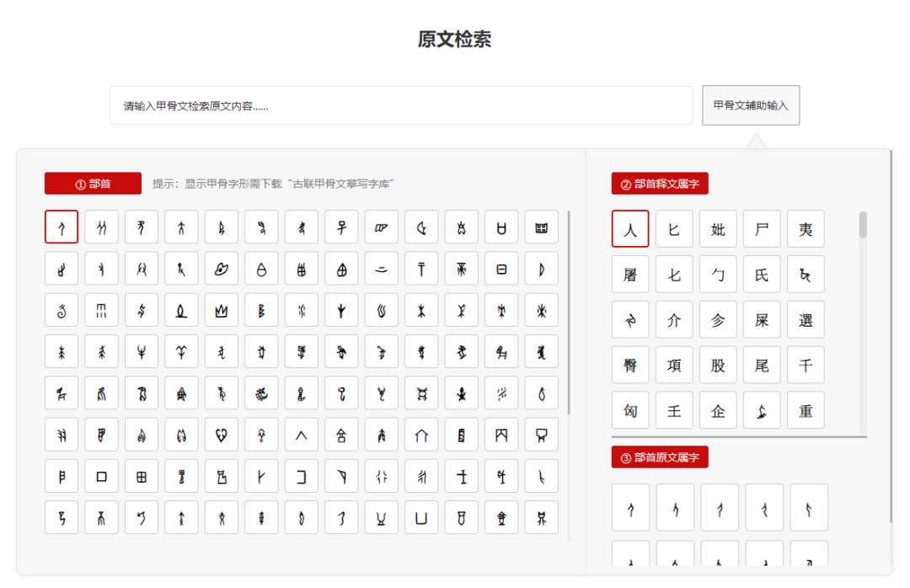Image resolution: width=910 pixels, height=588 pixels.
Task: Select the 企 character button
Action: (x=718, y=410)
